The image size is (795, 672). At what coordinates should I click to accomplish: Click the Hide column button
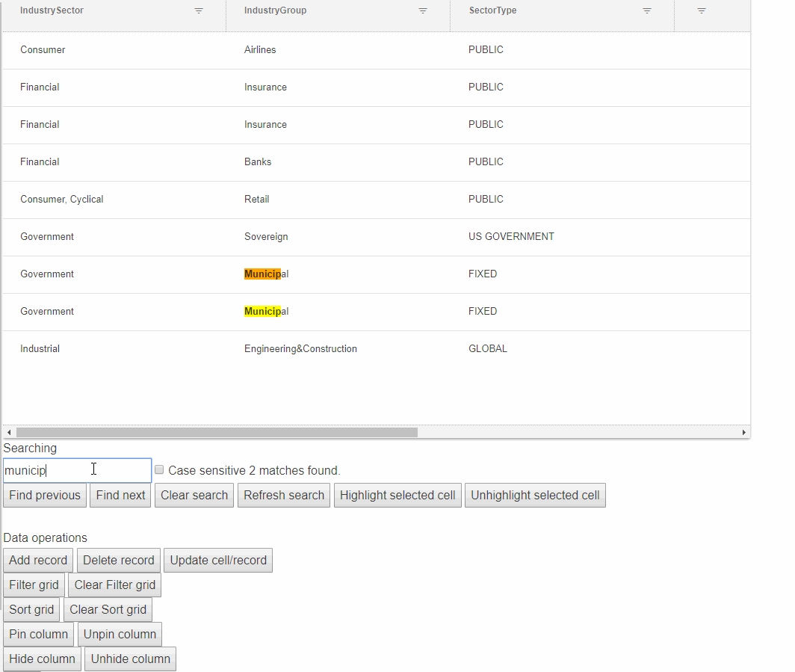click(42, 659)
